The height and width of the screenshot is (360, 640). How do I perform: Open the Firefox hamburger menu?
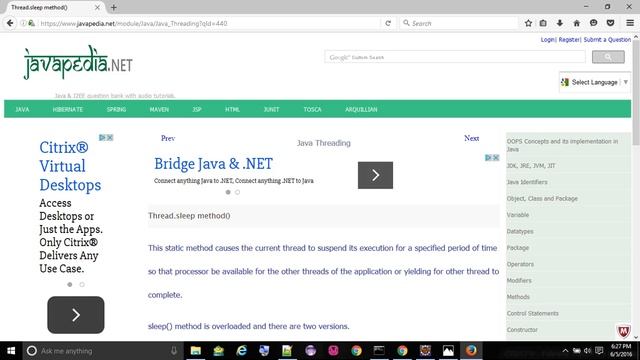[630, 23]
